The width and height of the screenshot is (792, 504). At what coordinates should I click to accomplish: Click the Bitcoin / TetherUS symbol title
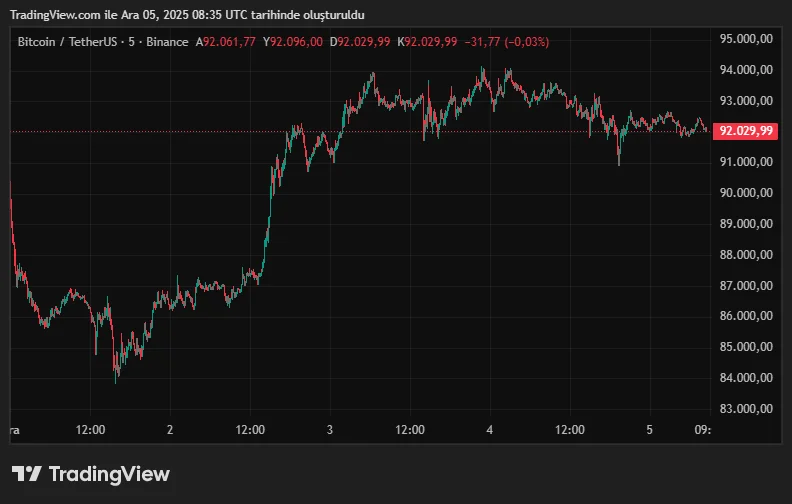click(66, 42)
